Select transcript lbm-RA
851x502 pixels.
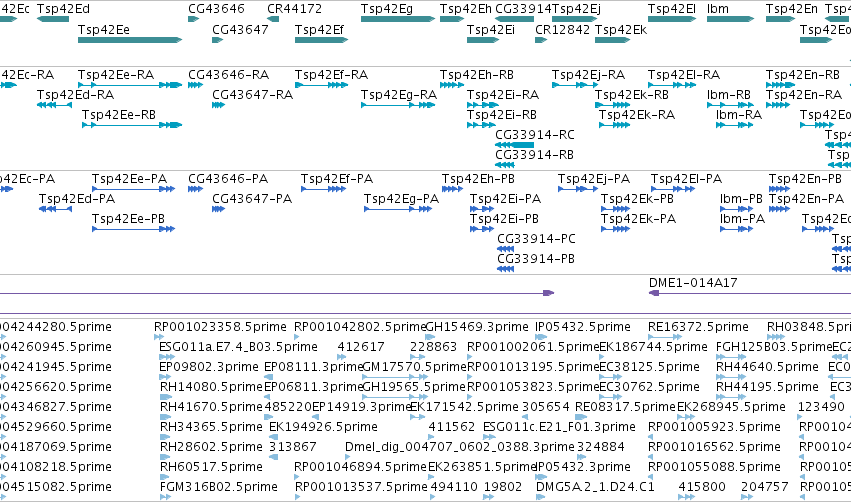(x=739, y=115)
